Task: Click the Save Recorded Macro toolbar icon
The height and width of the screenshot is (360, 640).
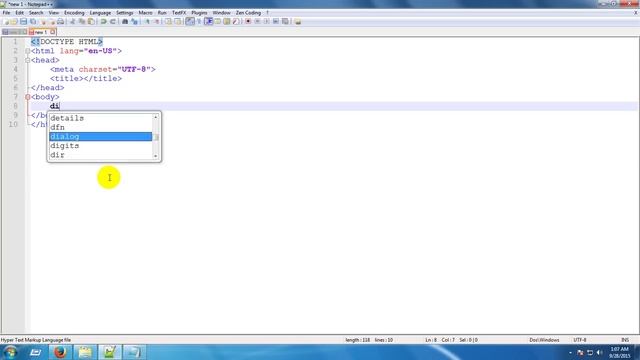Action: [285, 21]
